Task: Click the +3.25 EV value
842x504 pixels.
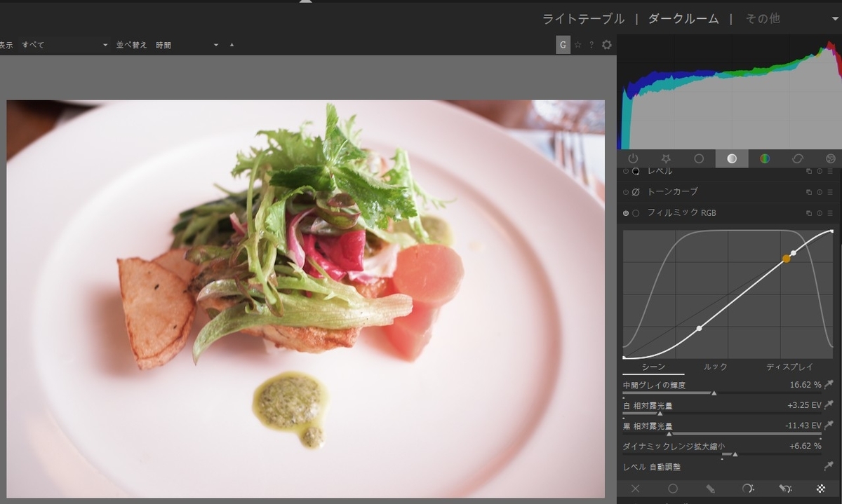Action: pos(804,405)
